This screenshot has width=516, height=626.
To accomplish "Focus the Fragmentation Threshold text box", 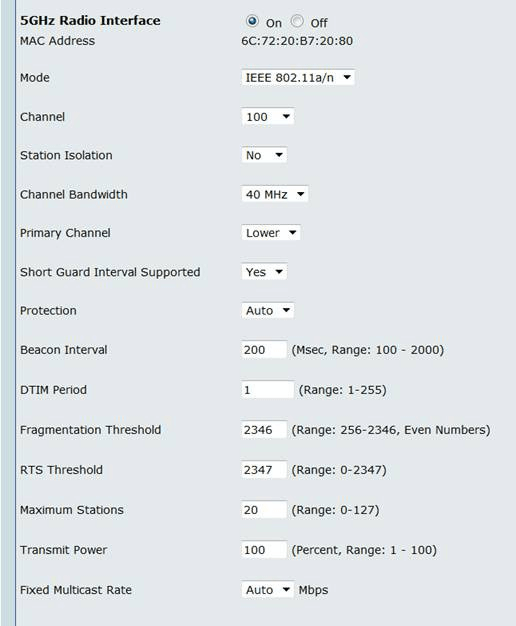I will 264,430.
